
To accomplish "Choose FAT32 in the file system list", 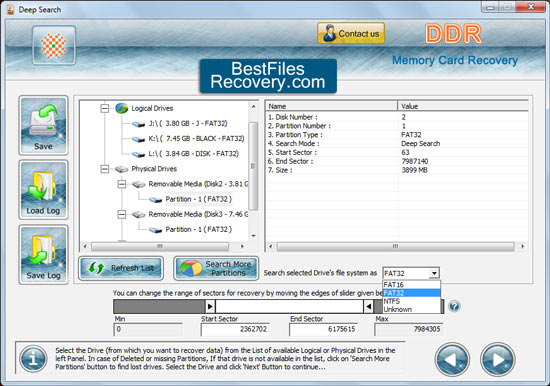I will coord(411,293).
